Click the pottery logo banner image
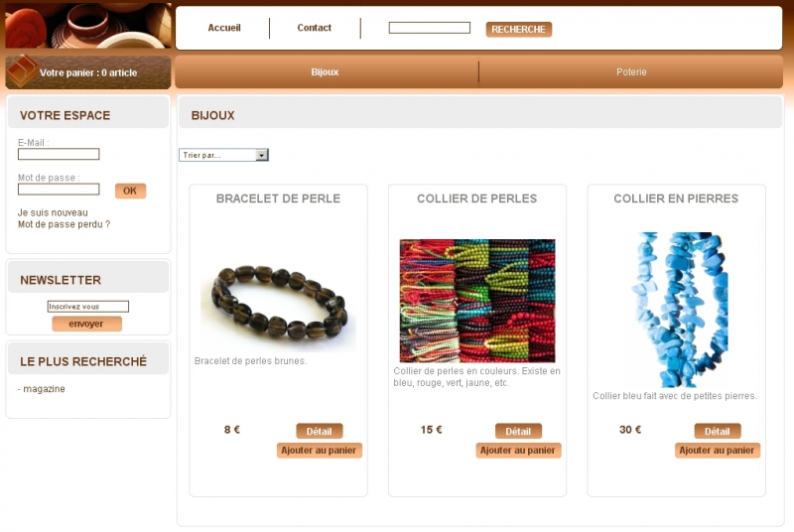 point(88,25)
